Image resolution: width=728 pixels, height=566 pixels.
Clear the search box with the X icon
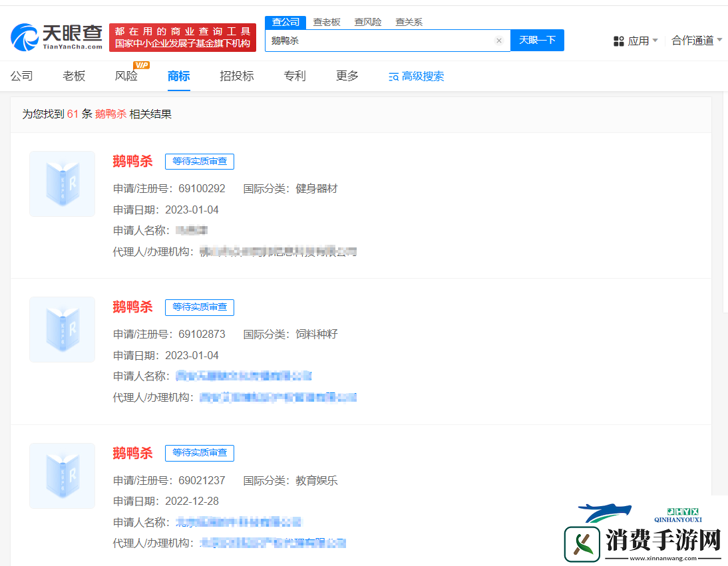[x=499, y=41]
